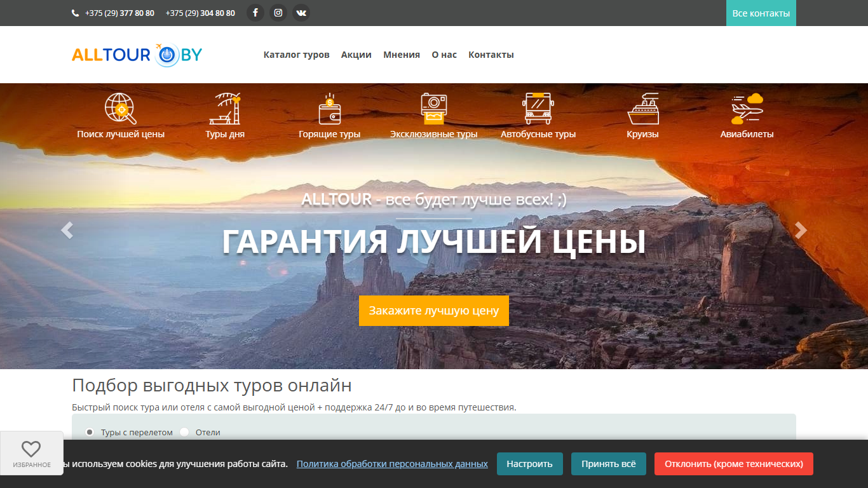Open Акции menu item
The height and width of the screenshot is (488, 868).
pyautogui.click(x=356, y=55)
